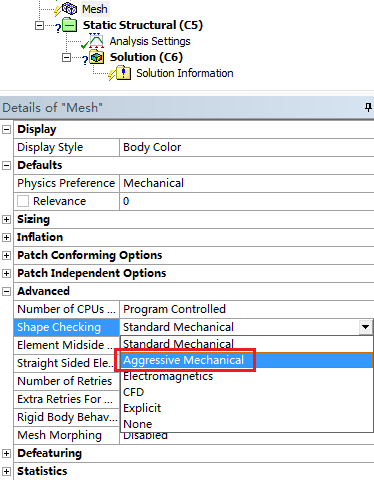Screen dimensions: 374x480
Task: Select Mesh in the outline tree
Action: pos(95,9)
